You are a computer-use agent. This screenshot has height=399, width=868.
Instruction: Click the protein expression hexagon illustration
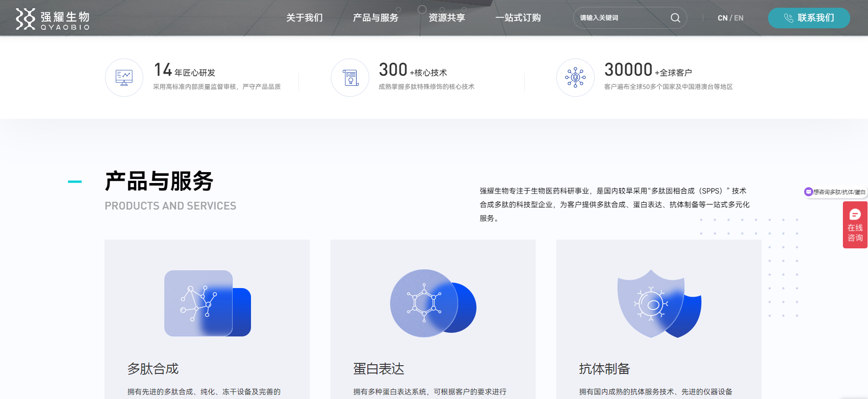433,303
